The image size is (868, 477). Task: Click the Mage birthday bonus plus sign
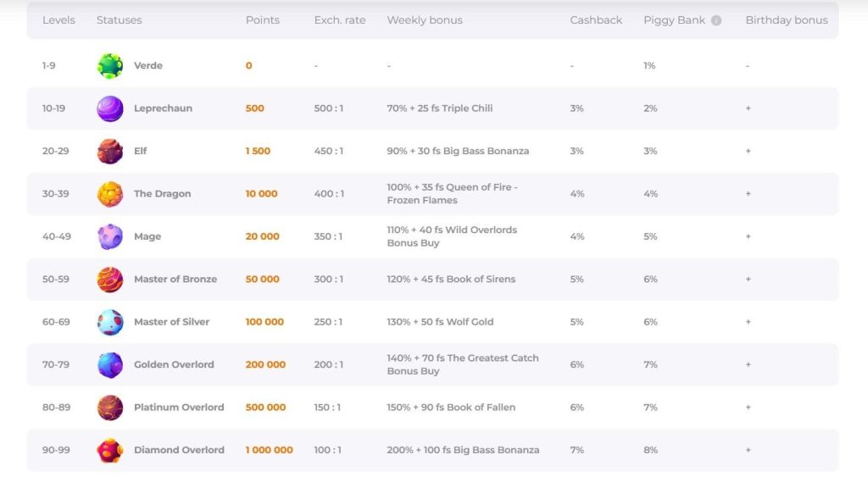click(x=748, y=236)
